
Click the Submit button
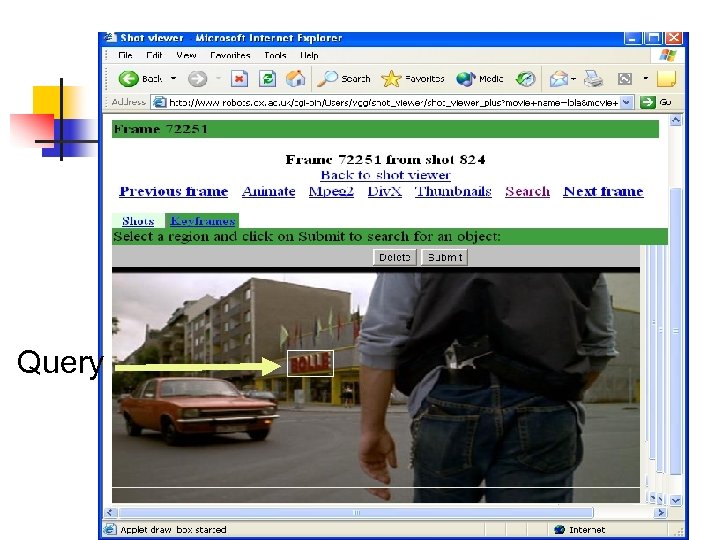click(445, 258)
